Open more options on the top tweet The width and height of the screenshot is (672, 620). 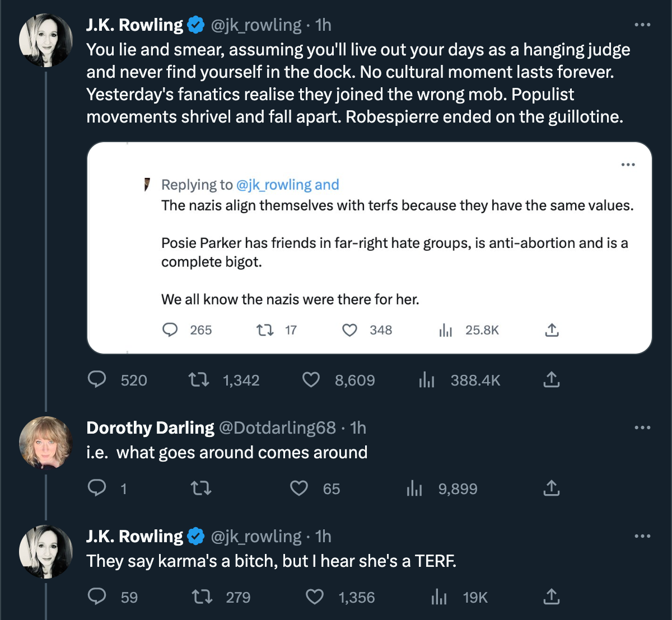642,25
